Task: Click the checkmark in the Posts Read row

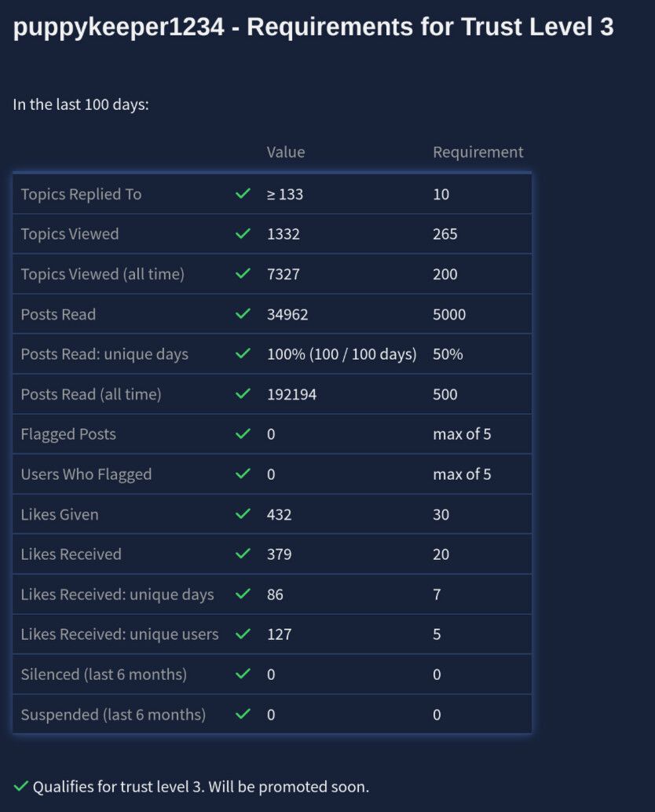Action: (243, 314)
